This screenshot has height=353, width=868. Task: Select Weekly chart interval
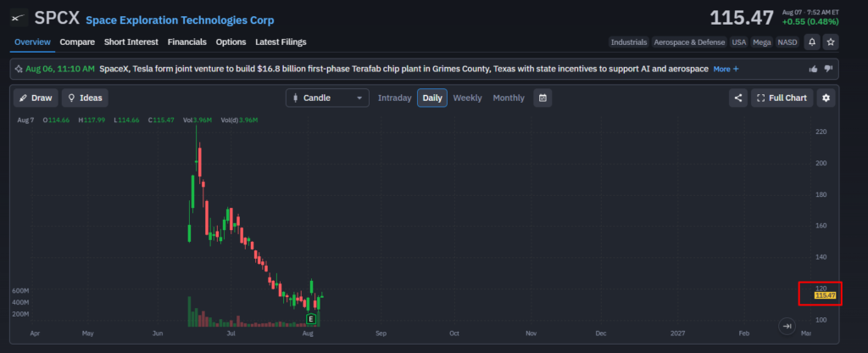(467, 98)
